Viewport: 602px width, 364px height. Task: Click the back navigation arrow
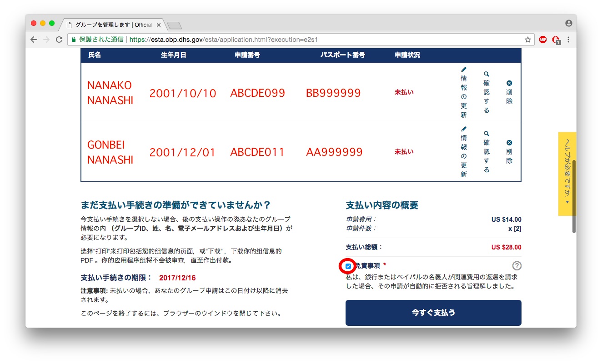pyautogui.click(x=34, y=40)
